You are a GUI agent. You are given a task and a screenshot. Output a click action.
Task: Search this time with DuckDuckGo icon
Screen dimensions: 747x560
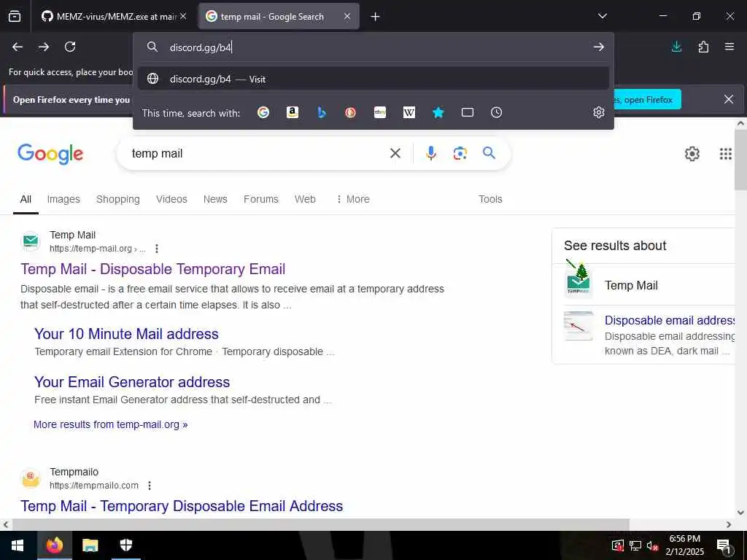(x=351, y=112)
